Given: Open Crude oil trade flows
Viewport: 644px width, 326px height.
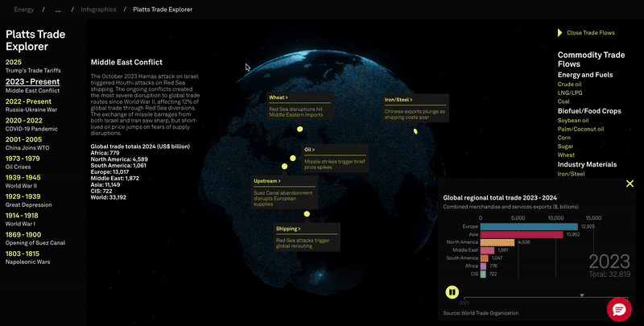Looking at the screenshot, I should [x=569, y=85].
